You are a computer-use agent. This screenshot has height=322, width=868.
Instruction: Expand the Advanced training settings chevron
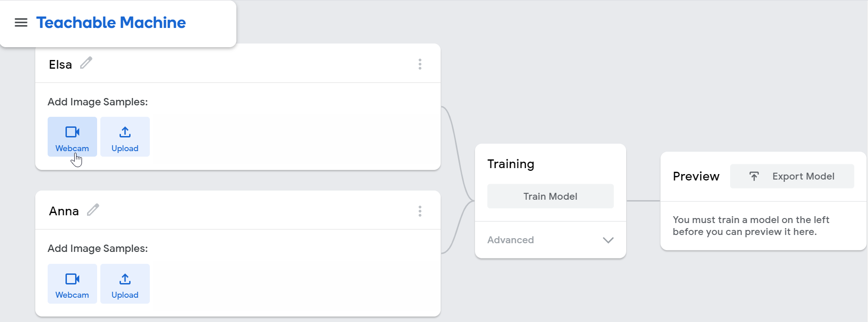pyautogui.click(x=608, y=240)
